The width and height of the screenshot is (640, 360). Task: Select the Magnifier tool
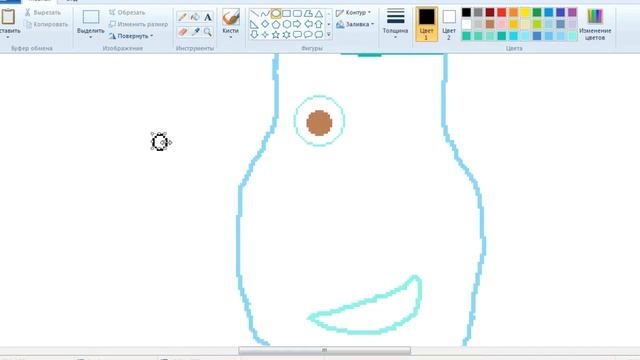208,32
